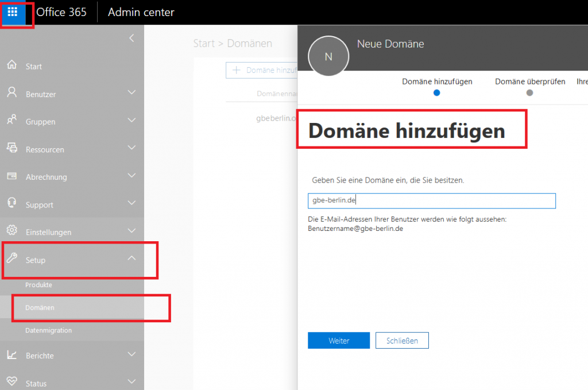Click the Weiter button
The width and height of the screenshot is (588, 390).
[338, 340]
